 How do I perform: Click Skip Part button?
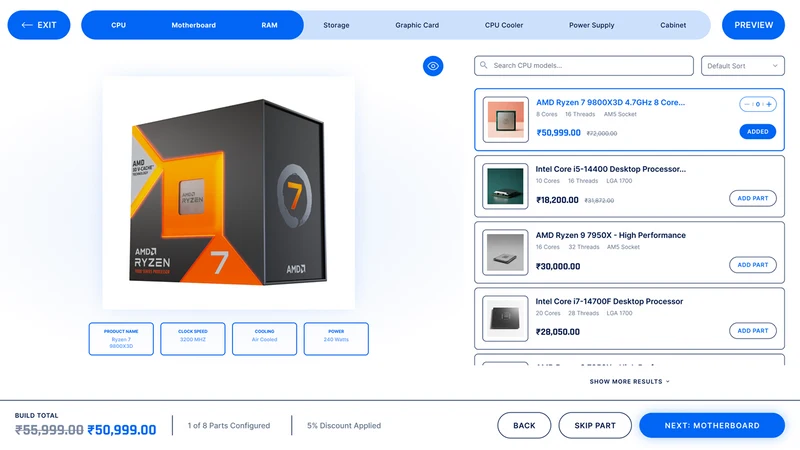(x=595, y=426)
